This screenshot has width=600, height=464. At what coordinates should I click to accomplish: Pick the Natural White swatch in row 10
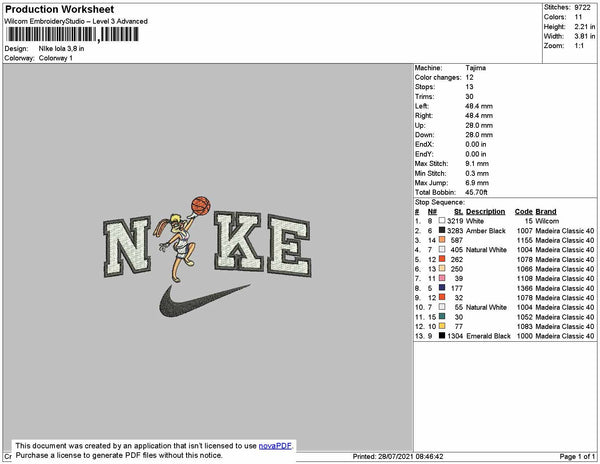442,307
